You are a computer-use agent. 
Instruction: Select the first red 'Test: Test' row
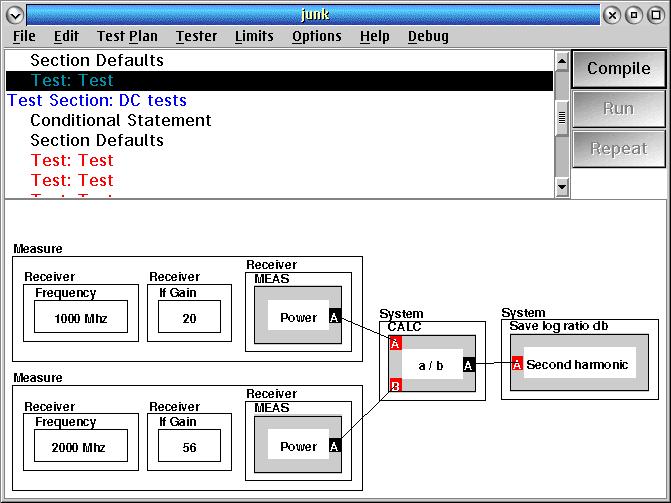pyautogui.click(x=279, y=161)
